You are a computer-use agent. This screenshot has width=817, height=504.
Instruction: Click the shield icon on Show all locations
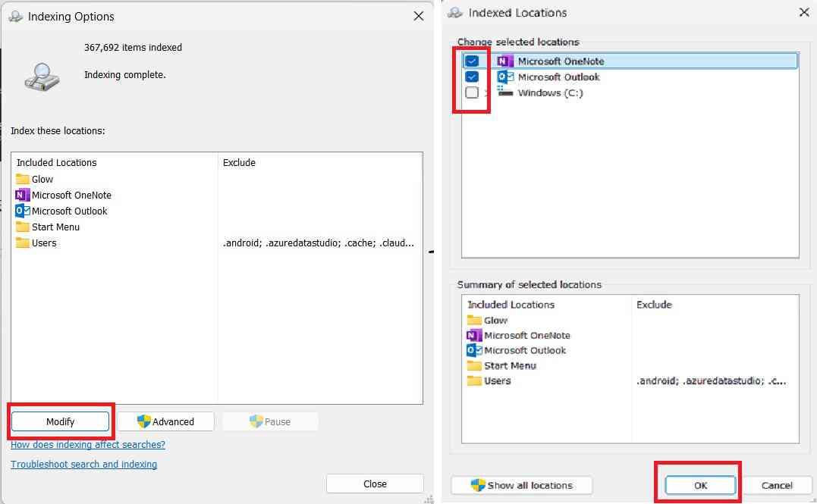[478, 485]
